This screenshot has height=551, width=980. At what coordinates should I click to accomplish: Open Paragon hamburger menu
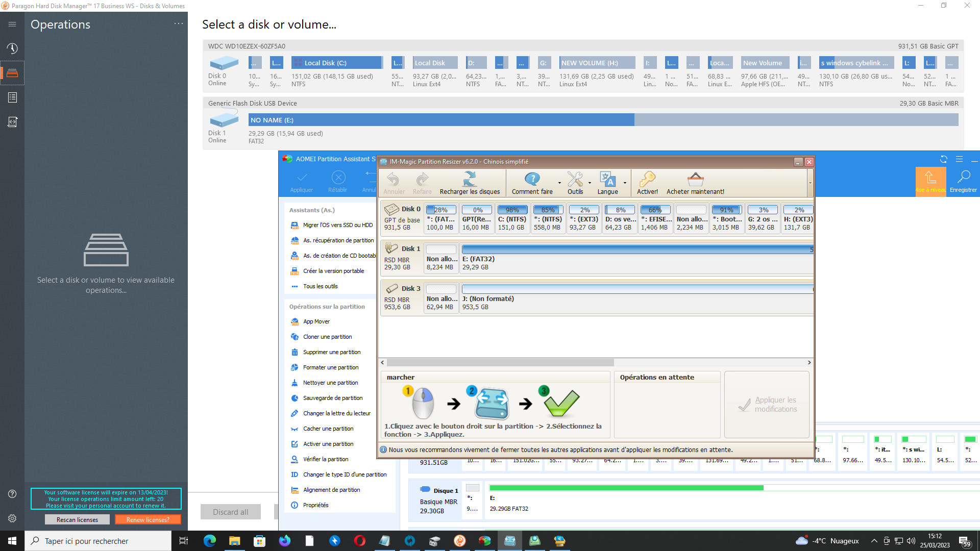pos(12,24)
